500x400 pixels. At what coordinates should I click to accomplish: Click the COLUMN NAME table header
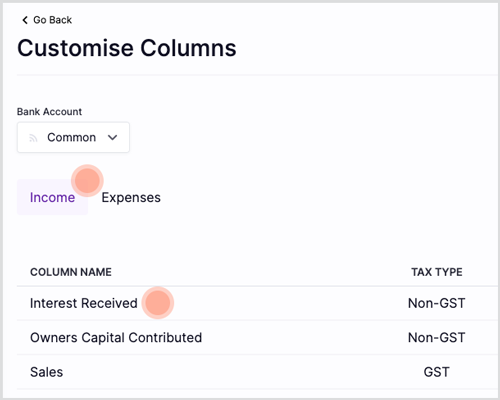pyautogui.click(x=71, y=272)
